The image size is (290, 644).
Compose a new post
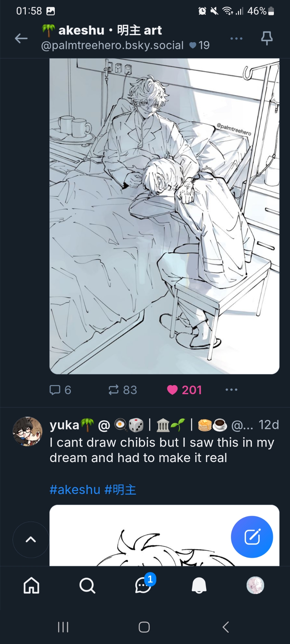pyautogui.click(x=252, y=537)
